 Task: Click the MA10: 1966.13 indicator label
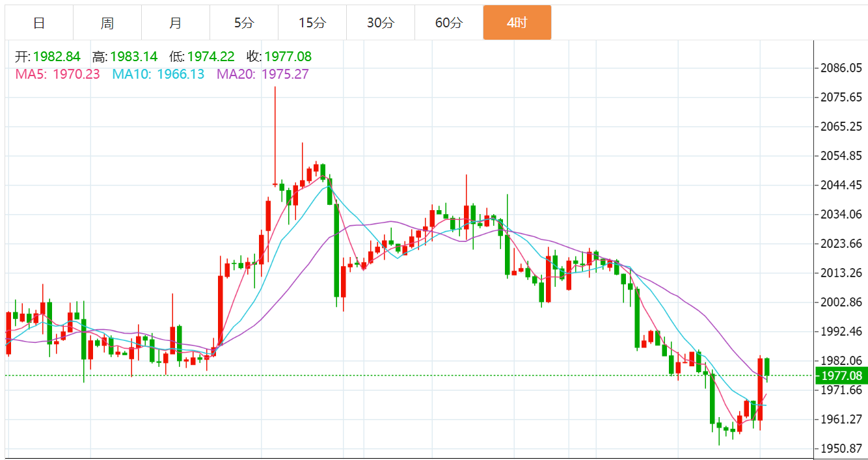click(x=158, y=74)
